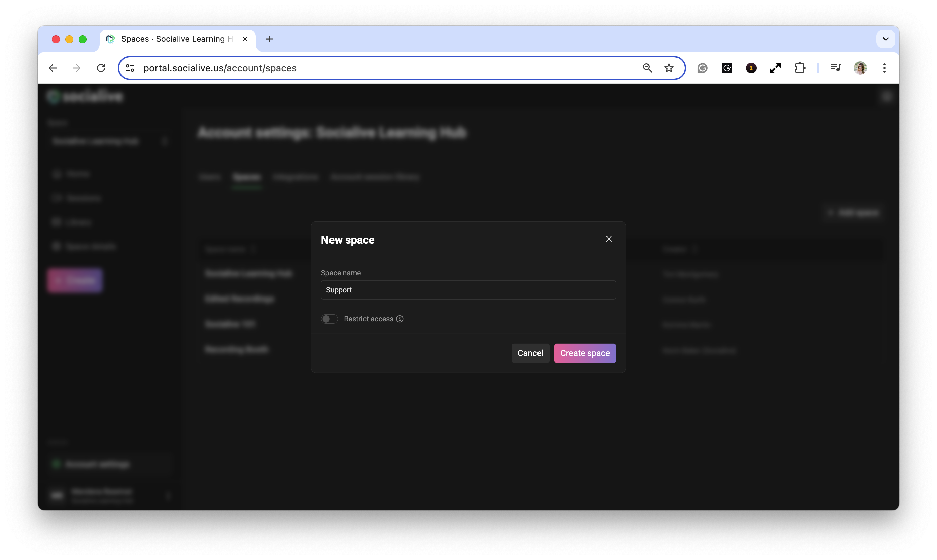Click the Create space button
The image size is (937, 560).
[x=585, y=353]
